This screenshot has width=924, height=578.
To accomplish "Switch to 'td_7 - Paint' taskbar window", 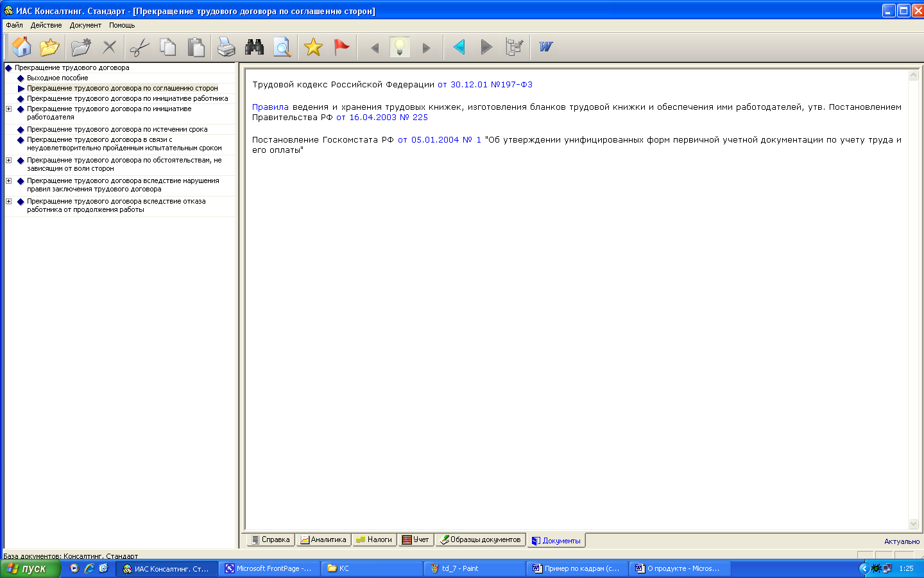I will pyautogui.click(x=474, y=568).
